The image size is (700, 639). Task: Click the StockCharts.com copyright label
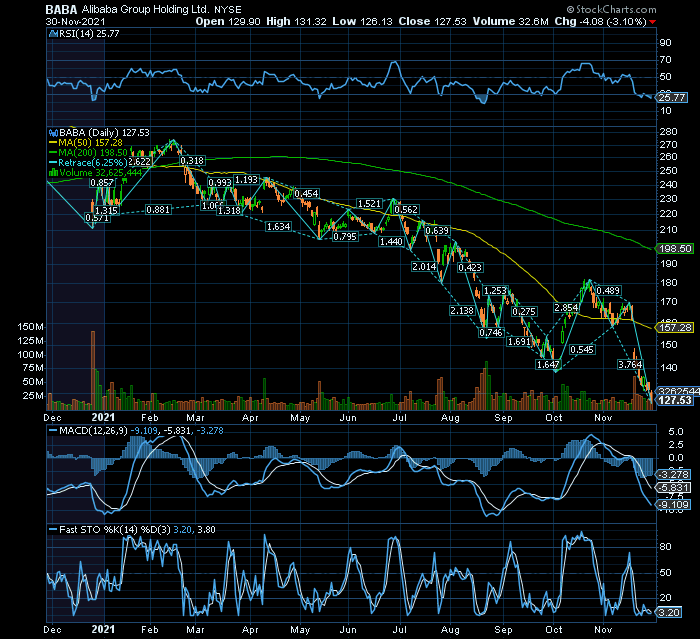pos(611,9)
